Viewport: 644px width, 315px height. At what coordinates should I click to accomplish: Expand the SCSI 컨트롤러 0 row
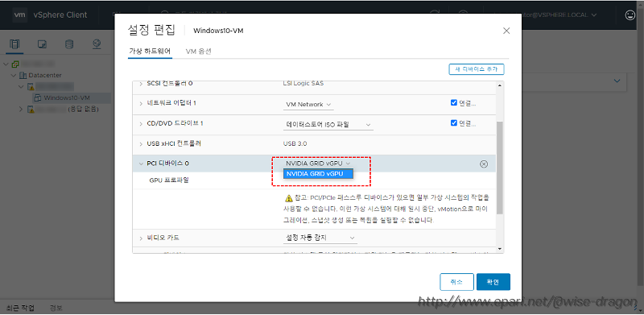(x=141, y=84)
